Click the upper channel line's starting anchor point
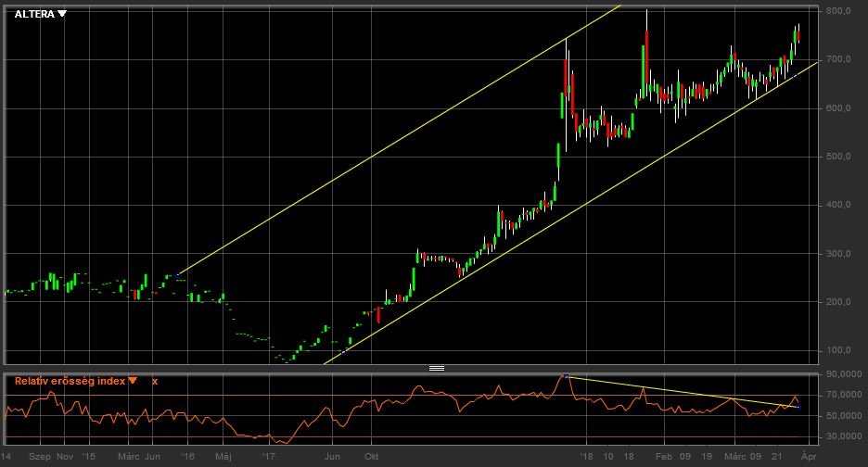Screen dimensions: 868x467 tap(178, 274)
